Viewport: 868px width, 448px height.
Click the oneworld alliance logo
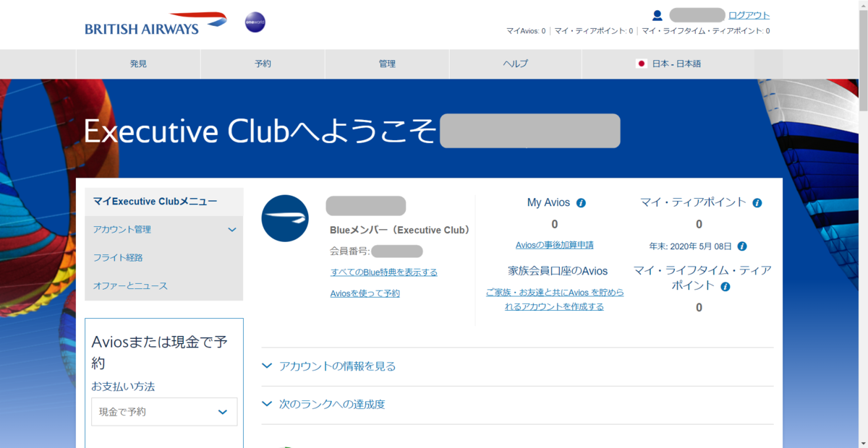pos(255,22)
